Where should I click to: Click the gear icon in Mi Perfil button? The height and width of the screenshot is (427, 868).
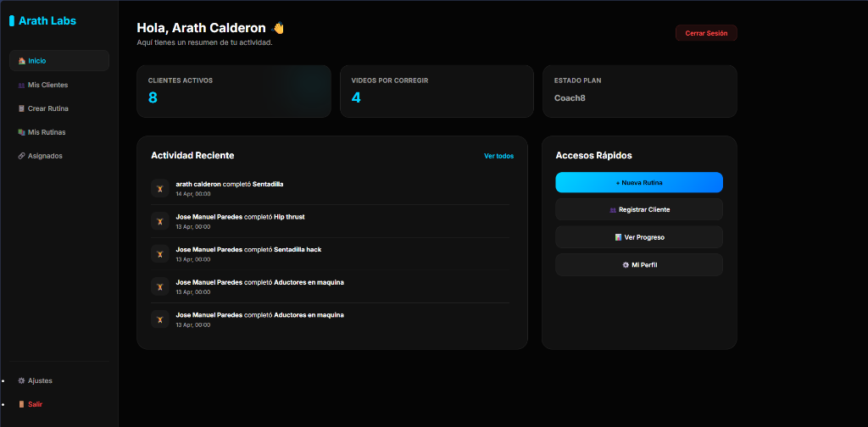(x=626, y=265)
